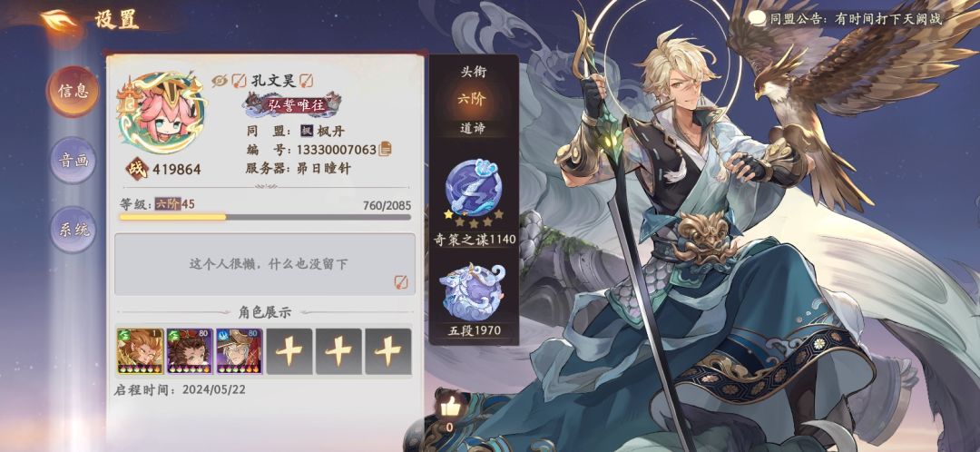Give a thumbs-up like
This screenshot has width=980, height=452.
[x=450, y=407]
